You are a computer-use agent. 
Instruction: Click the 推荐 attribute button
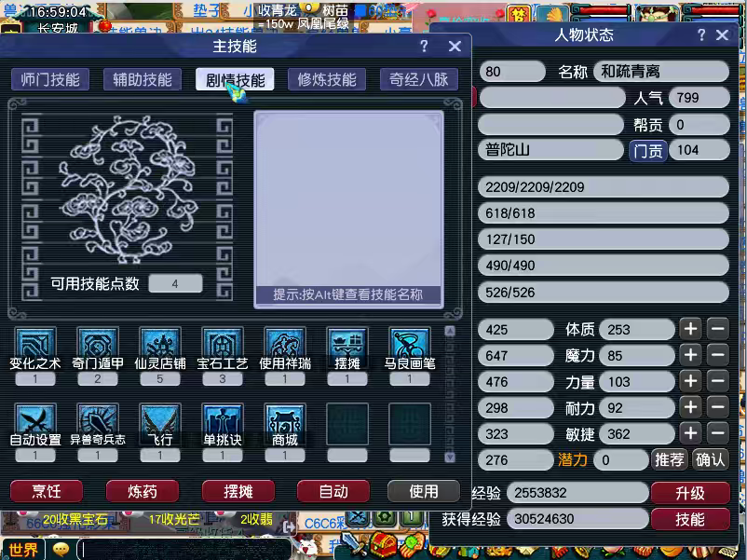pos(670,460)
